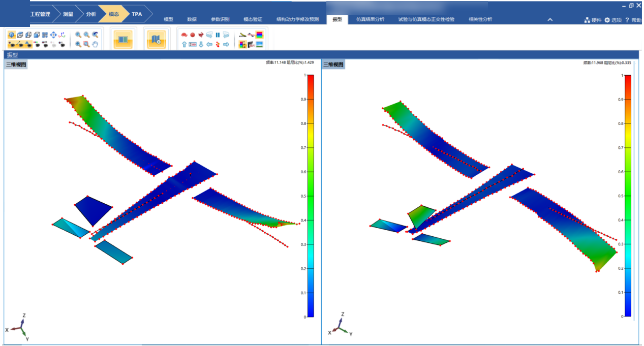
Task: Click the red rabbit fast-animation icon
Action: 201,35
